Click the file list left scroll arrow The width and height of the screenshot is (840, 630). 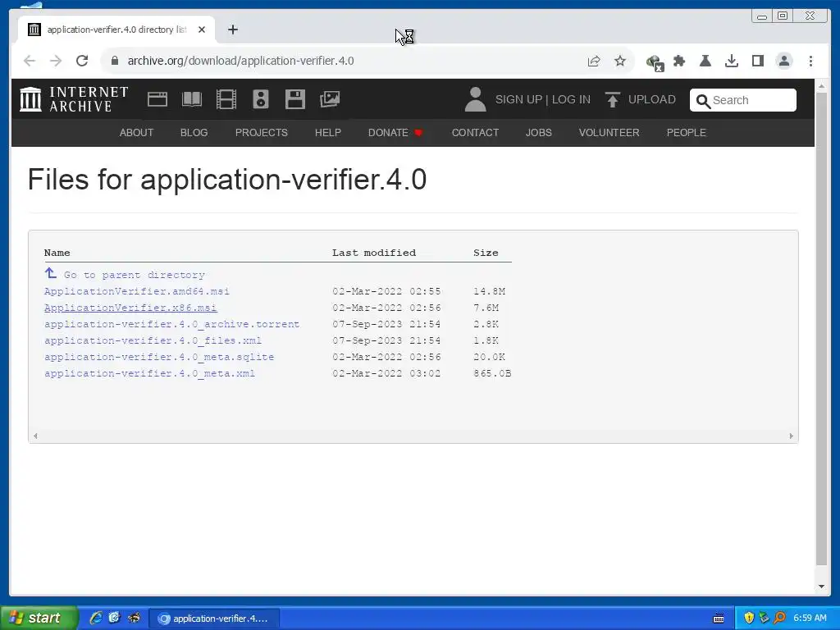point(35,436)
